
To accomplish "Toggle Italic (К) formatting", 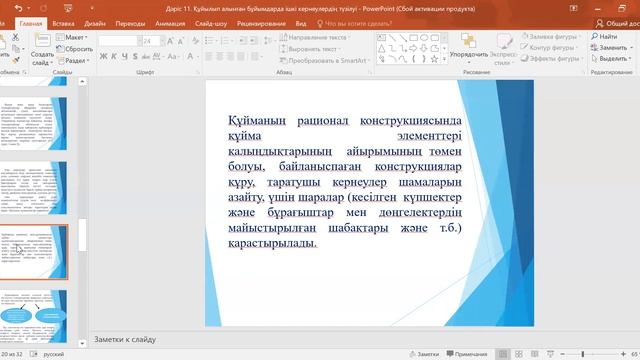I will point(114,56).
